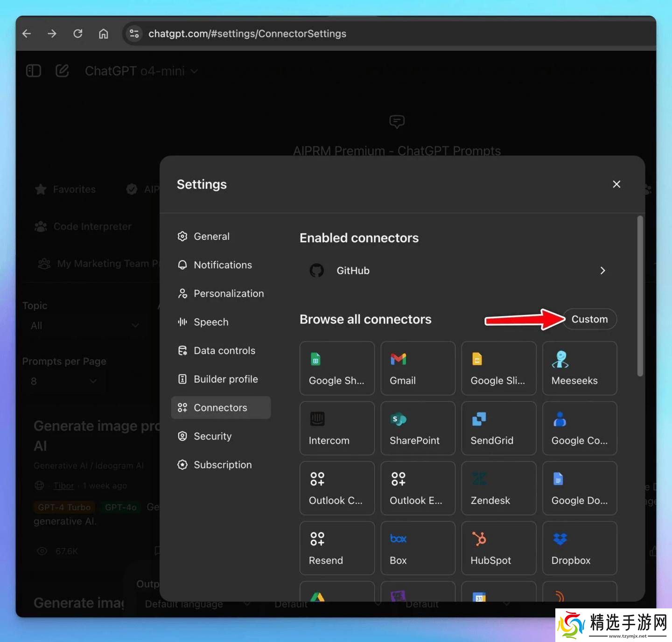Reload the page with the refresh icon
Image resolution: width=672 pixels, height=642 pixels.
pos(78,34)
